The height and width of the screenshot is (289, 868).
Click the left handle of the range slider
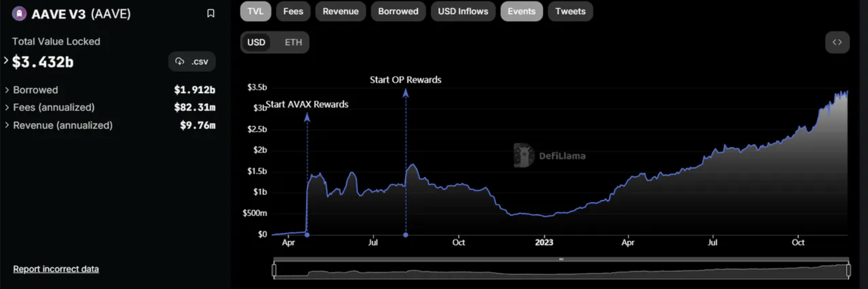274,270
